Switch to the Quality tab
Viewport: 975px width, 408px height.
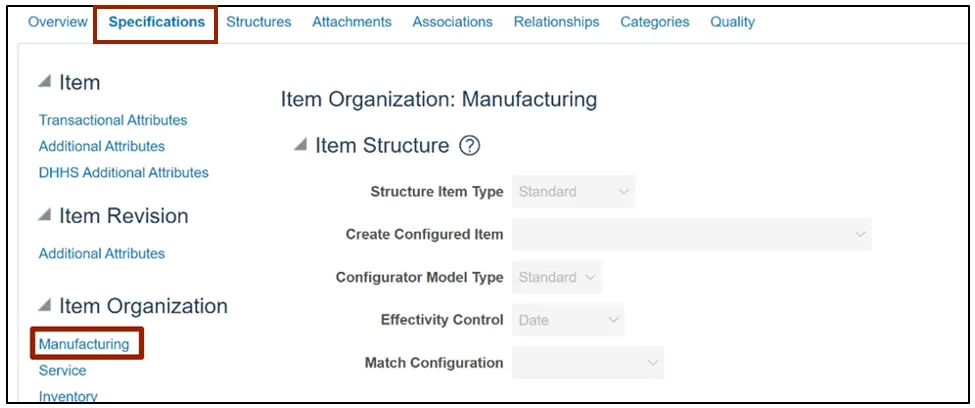click(732, 22)
